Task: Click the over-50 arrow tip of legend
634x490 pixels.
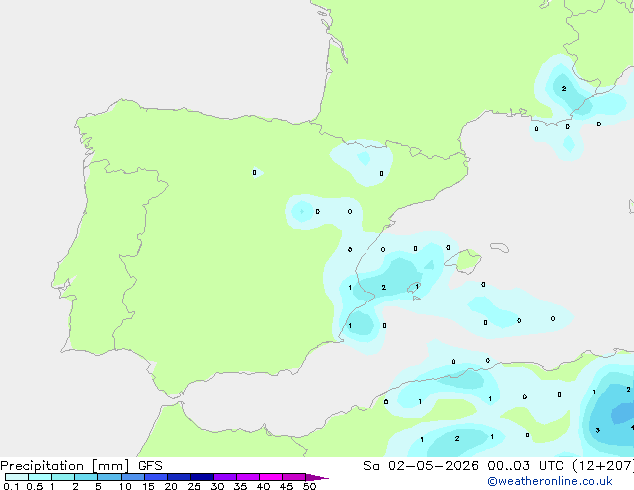Action: tap(317, 477)
